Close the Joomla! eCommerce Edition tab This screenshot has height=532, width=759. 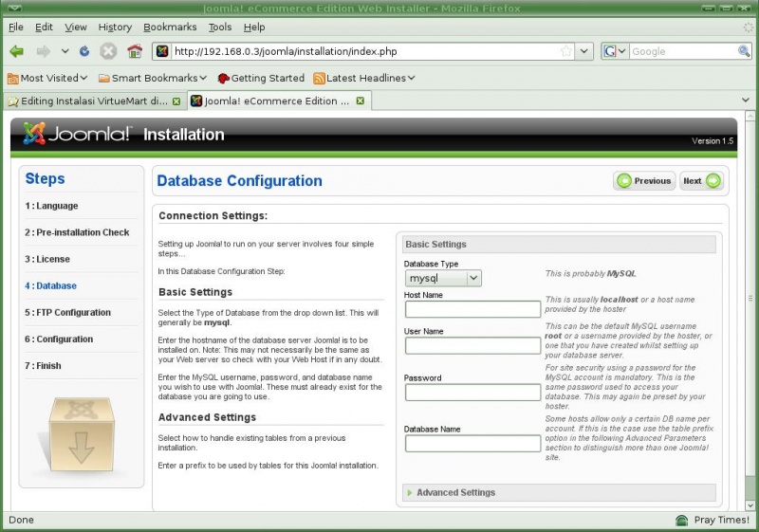tap(361, 101)
